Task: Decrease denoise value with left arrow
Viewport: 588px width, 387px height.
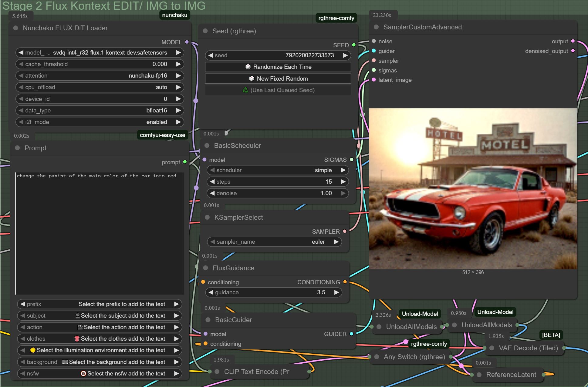Action: 212,193
